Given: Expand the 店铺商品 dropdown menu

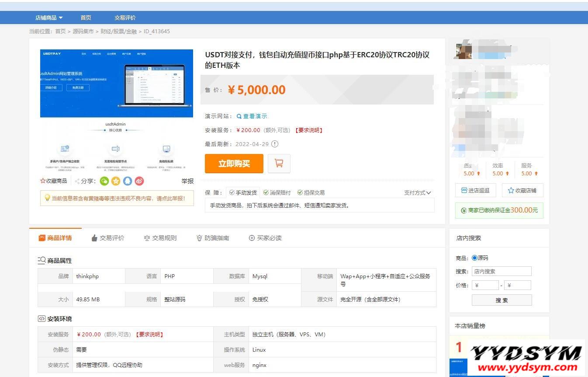Looking at the screenshot, I should click(x=48, y=17).
